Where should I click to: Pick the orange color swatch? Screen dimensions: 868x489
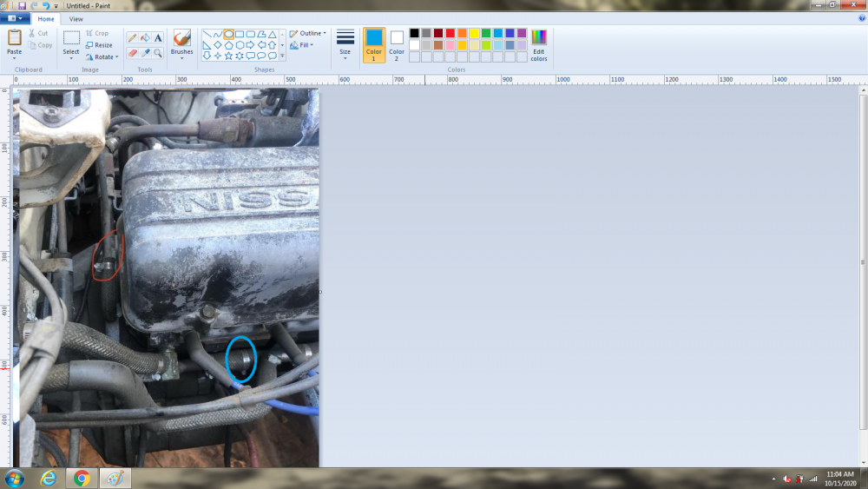[463, 33]
